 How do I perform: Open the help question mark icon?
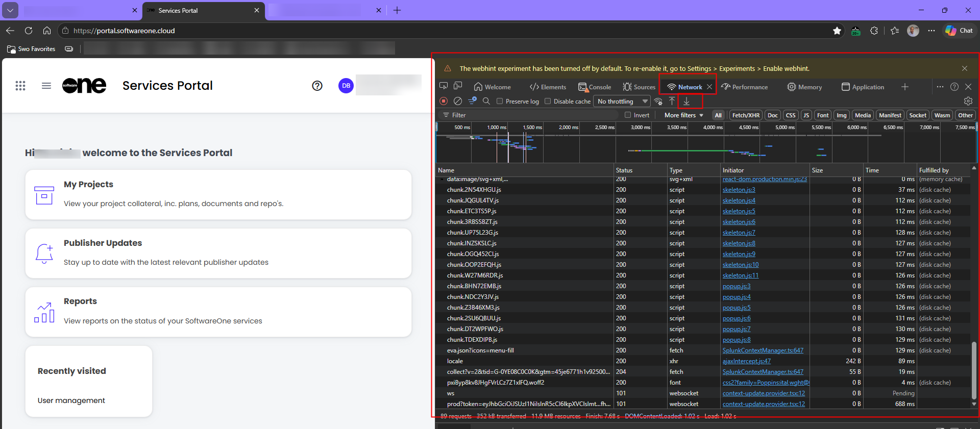(x=317, y=86)
